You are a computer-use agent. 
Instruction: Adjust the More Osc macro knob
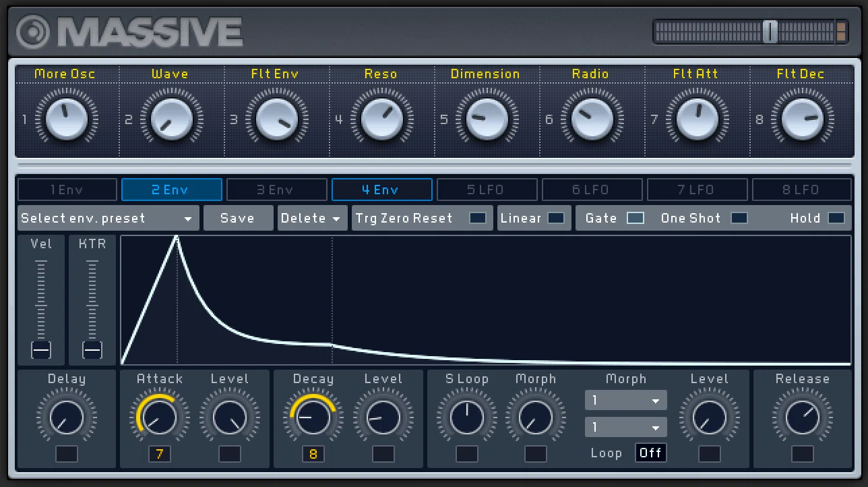click(x=66, y=119)
